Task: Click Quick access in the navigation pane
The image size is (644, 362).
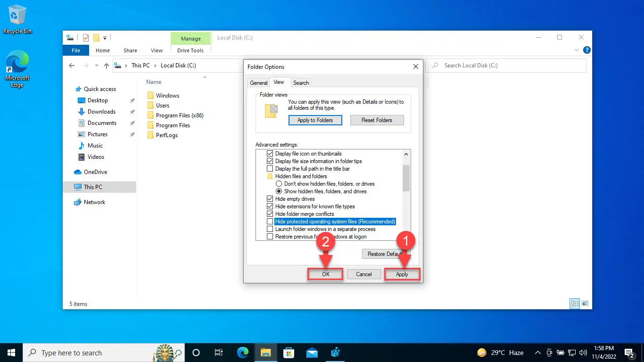Action: [x=99, y=89]
